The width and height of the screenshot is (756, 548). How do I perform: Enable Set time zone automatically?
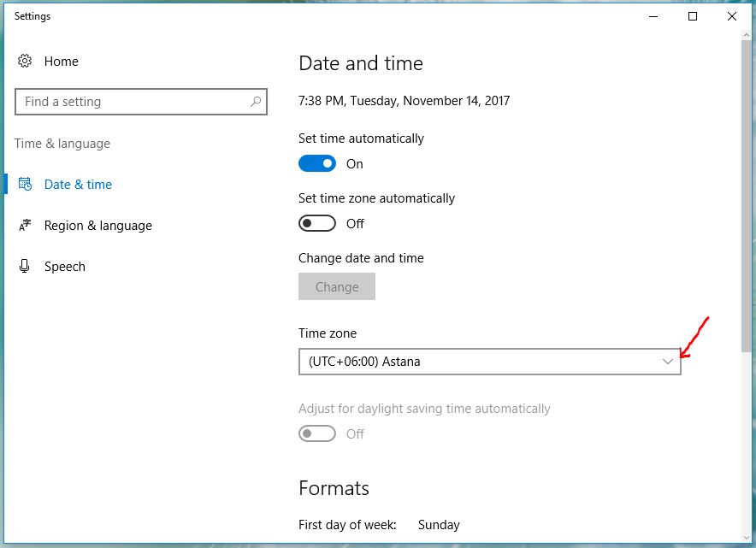click(x=316, y=224)
